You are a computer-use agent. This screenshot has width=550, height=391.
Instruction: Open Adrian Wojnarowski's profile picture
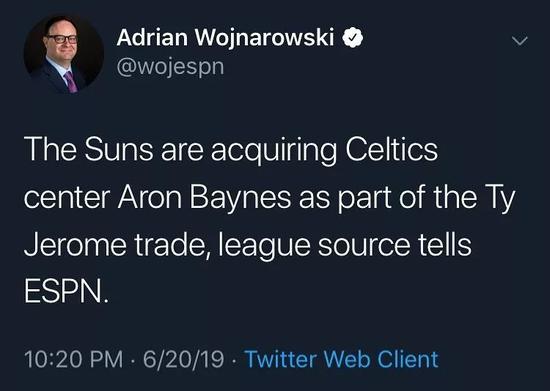pos(63,54)
